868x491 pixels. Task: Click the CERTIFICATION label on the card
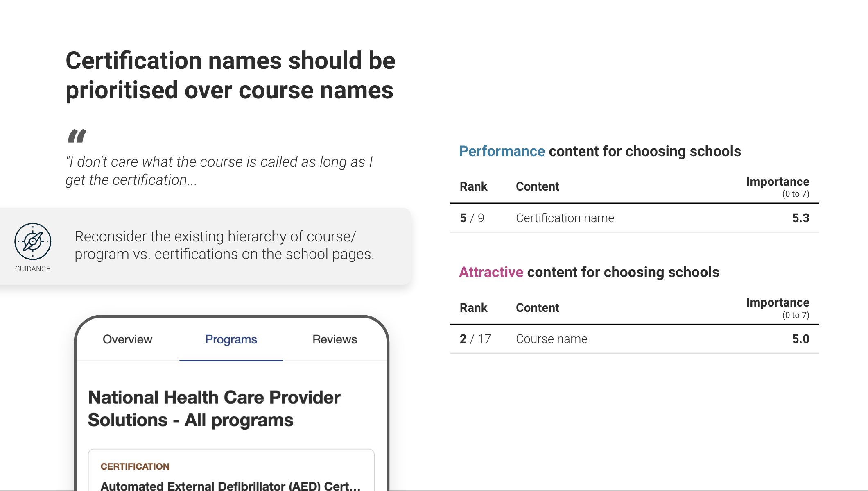click(135, 466)
